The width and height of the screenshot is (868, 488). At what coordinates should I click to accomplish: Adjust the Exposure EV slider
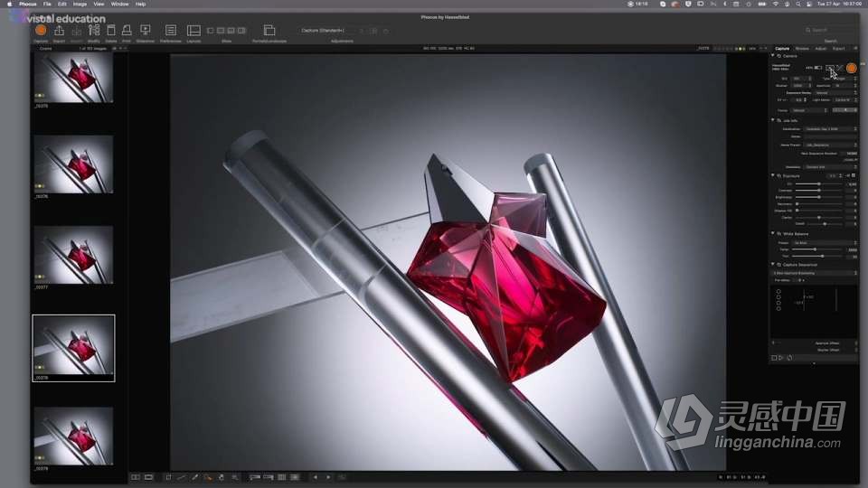coord(819,183)
